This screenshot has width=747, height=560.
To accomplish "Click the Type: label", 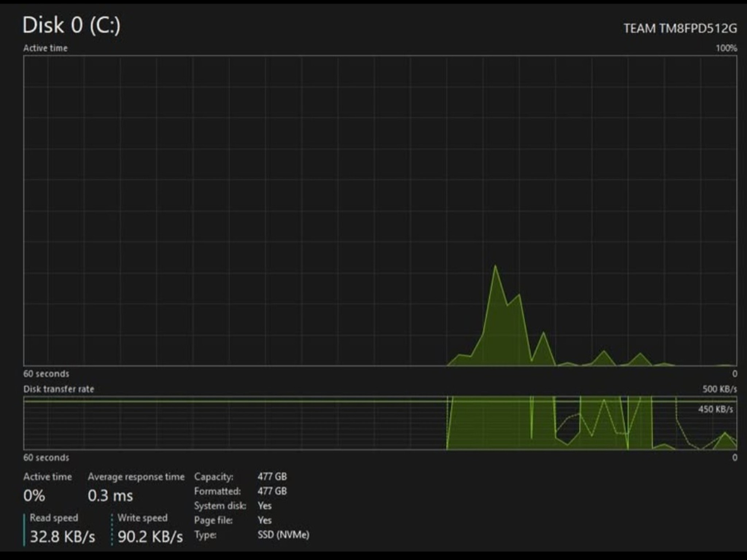I will coord(205,535).
